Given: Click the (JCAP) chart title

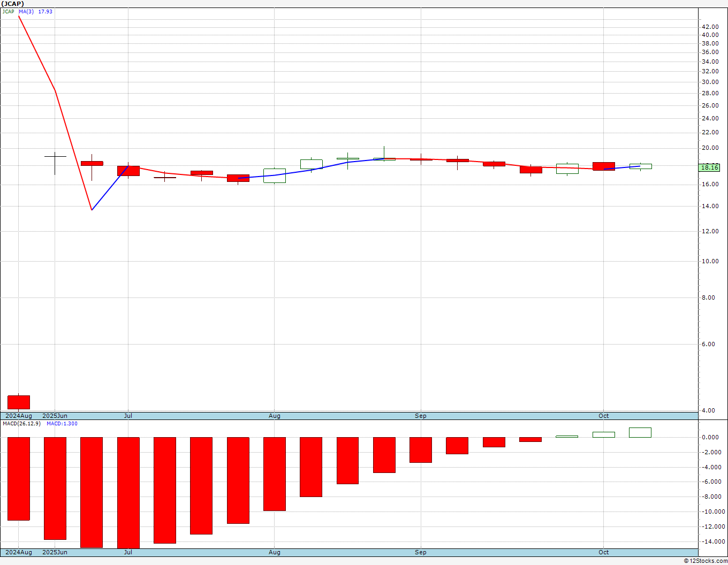Looking at the screenshot, I should pyautogui.click(x=13, y=3).
